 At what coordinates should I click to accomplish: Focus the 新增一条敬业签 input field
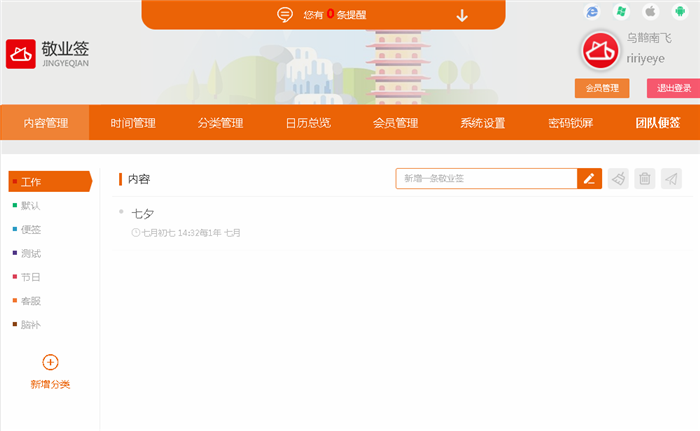[486, 179]
